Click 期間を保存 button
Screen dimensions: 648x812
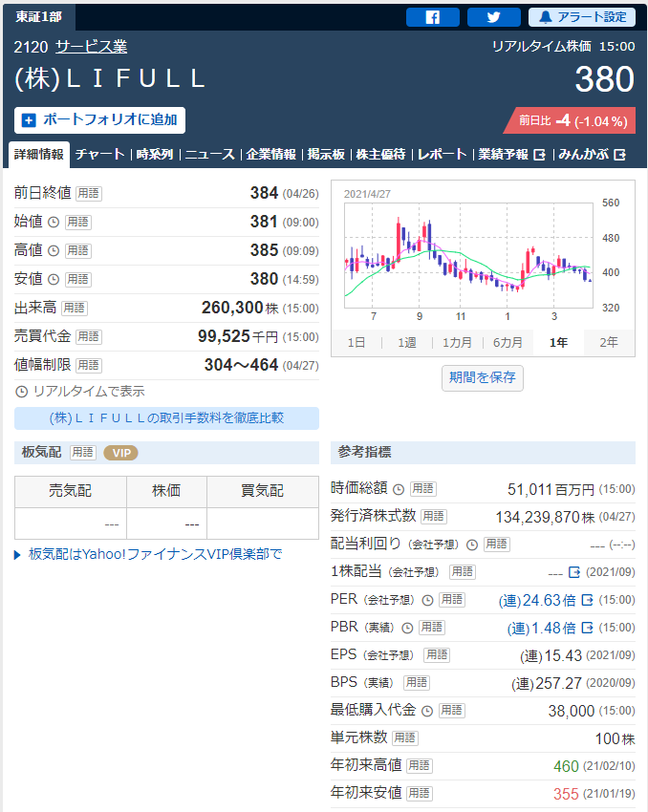483,378
